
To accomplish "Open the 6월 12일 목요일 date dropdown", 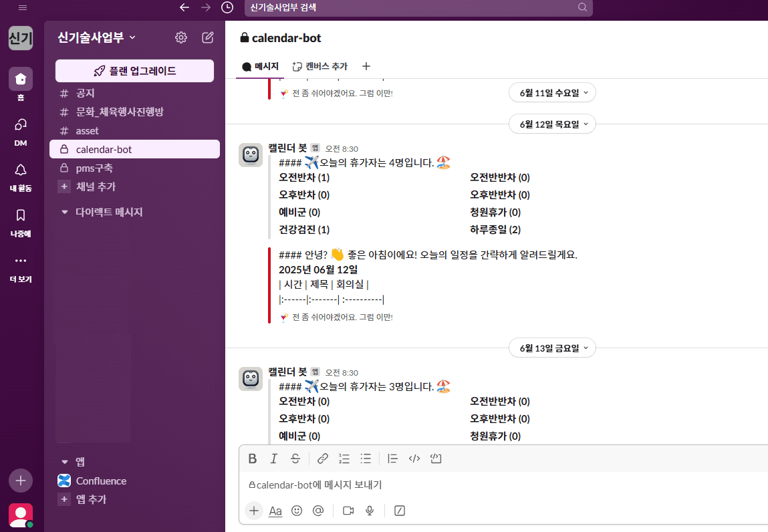I will pyautogui.click(x=553, y=124).
